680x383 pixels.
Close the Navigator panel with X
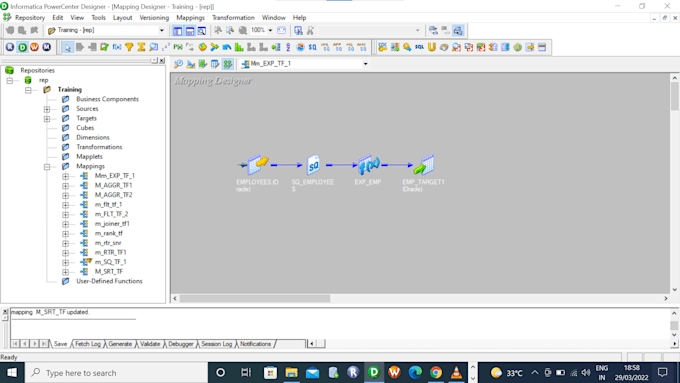coord(162,61)
